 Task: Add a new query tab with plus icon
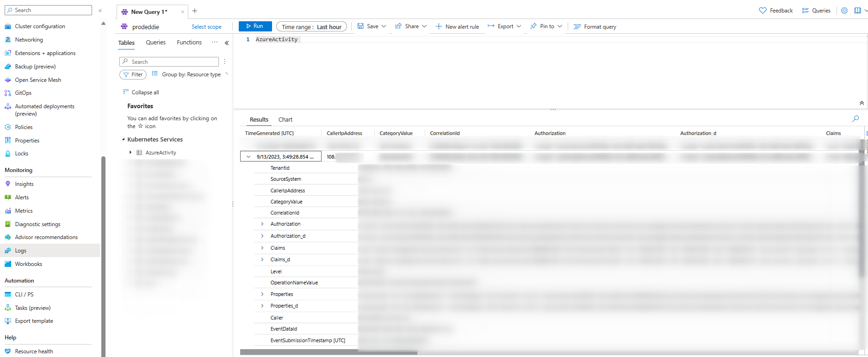click(x=195, y=11)
